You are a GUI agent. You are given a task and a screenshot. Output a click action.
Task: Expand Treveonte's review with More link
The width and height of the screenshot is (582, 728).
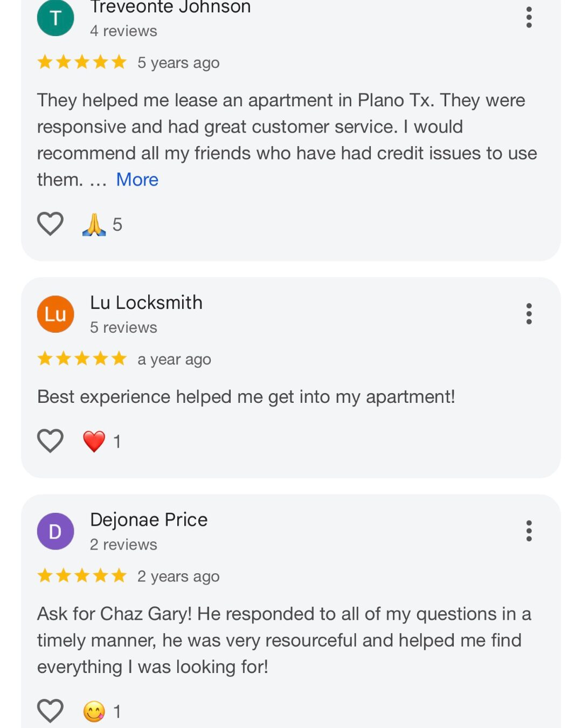coord(137,180)
